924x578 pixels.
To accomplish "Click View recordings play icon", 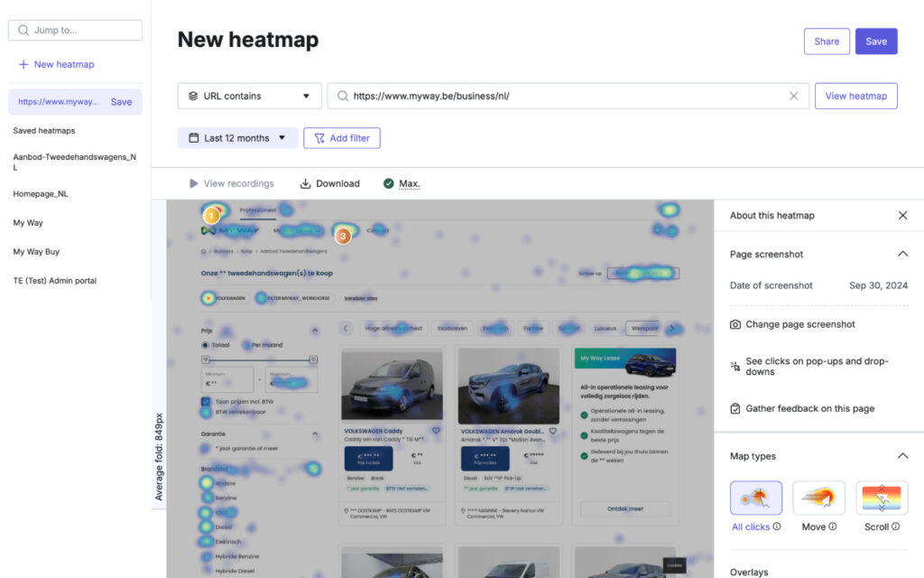I will pos(193,183).
